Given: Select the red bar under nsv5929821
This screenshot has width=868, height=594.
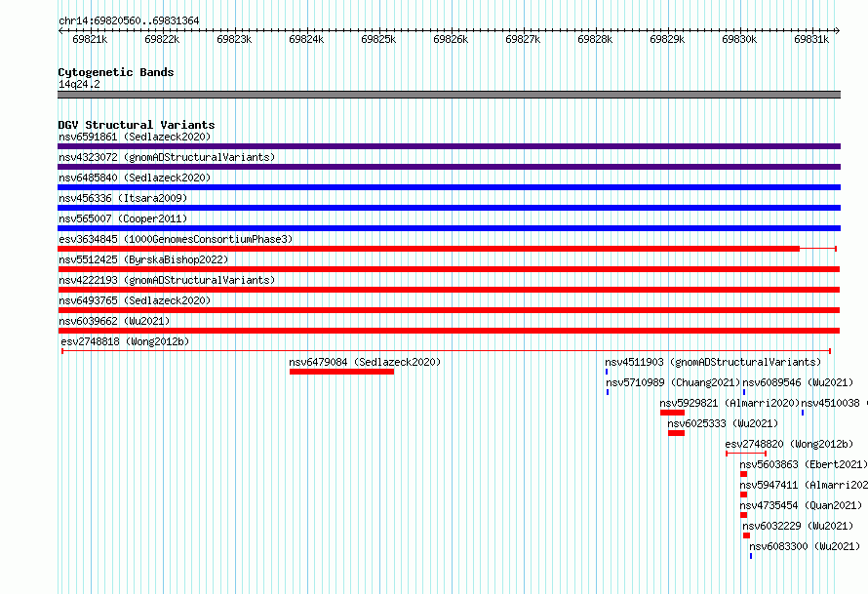Looking at the screenshot, I should click(x=673, y=413).
